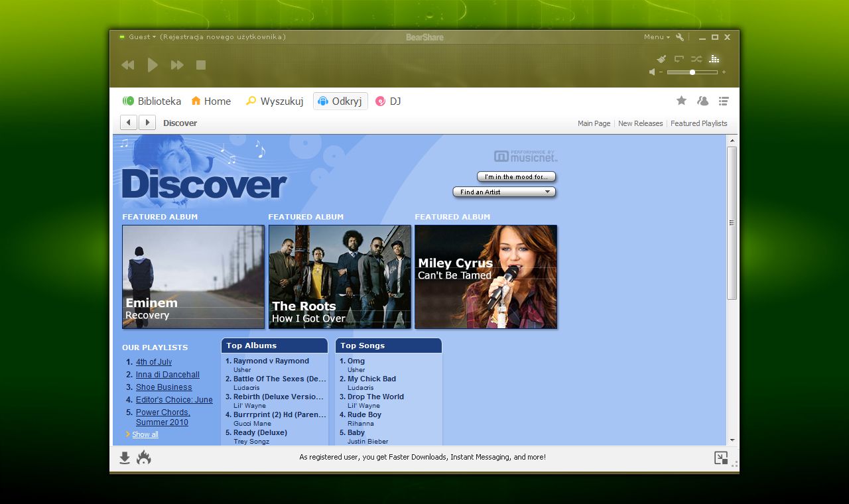849x504 pixels.
Task: Toggle shuffle playback icon
Action: (696, 59)
